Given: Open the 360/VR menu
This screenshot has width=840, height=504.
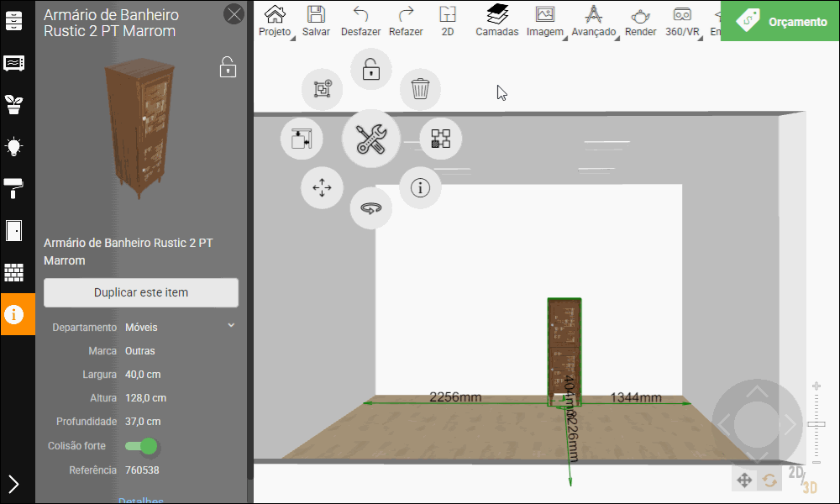Looking at the screenshot, I should click(683, 22).
